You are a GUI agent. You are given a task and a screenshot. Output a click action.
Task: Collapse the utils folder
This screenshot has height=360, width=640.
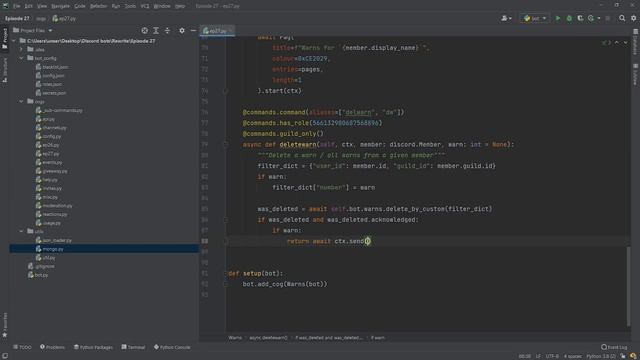21,231
